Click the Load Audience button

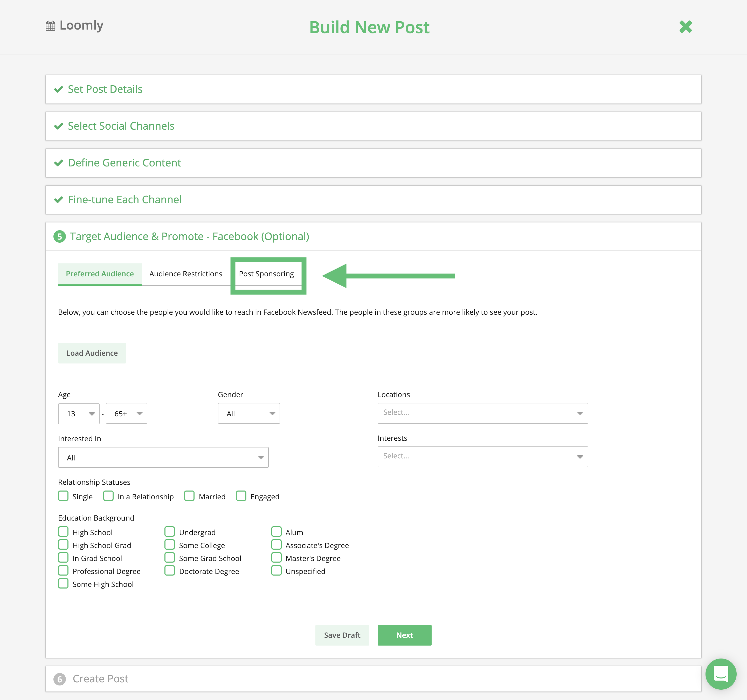tap(92, 353)
